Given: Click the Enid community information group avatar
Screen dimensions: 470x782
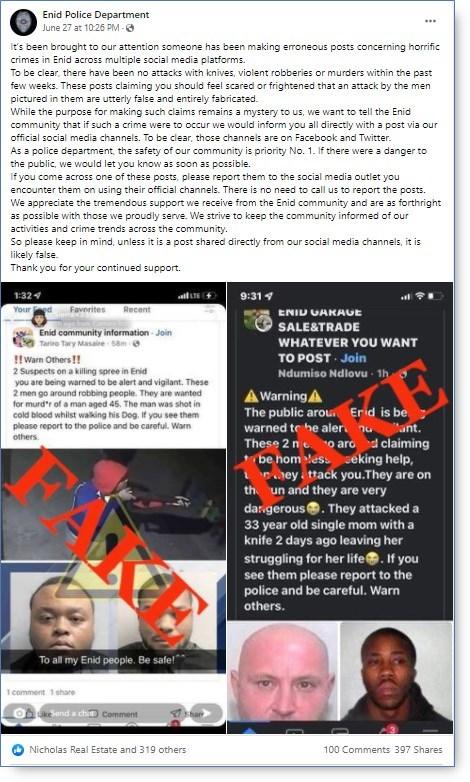Looking at the screenshot, I should pos(23,338).
